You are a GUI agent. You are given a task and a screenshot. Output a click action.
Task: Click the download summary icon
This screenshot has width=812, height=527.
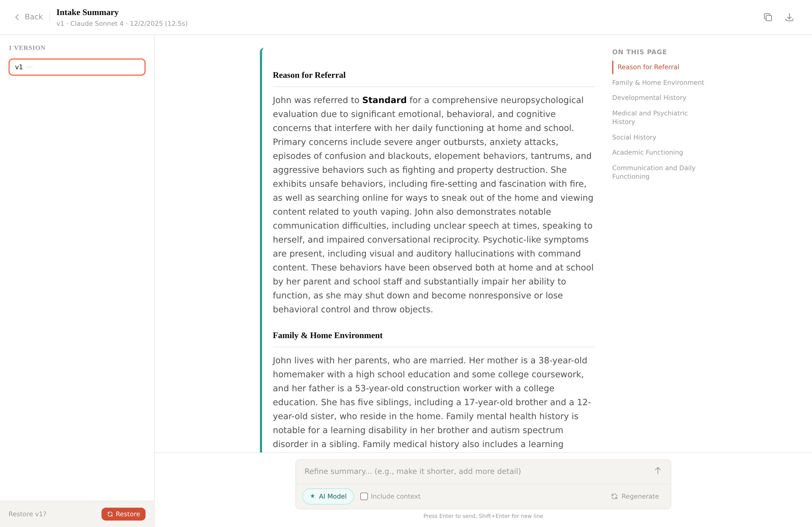(789, 17)
